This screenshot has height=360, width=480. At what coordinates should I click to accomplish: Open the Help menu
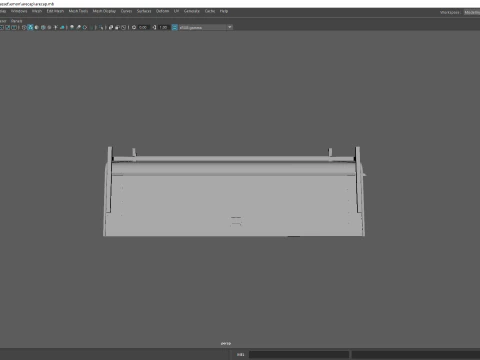click(x=224, y=11)
